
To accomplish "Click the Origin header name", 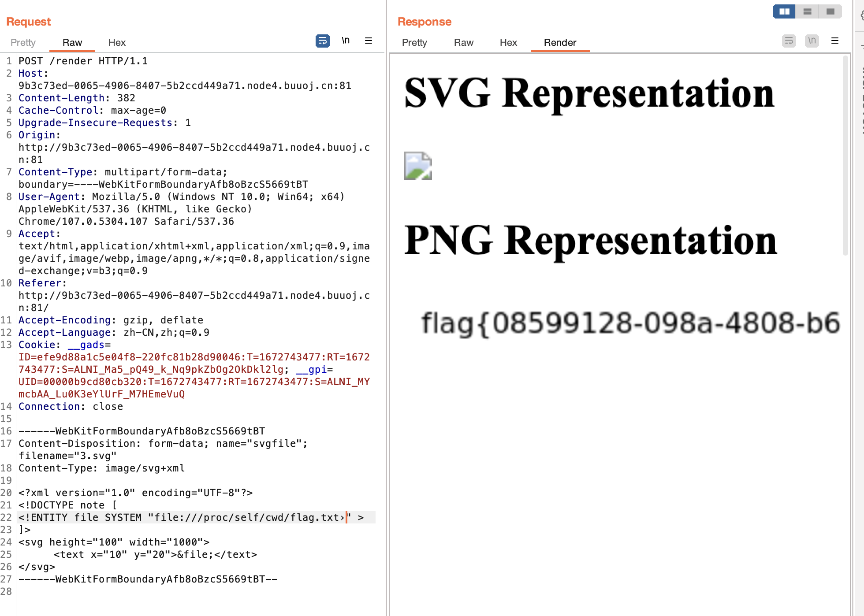I will pos(37,135).
